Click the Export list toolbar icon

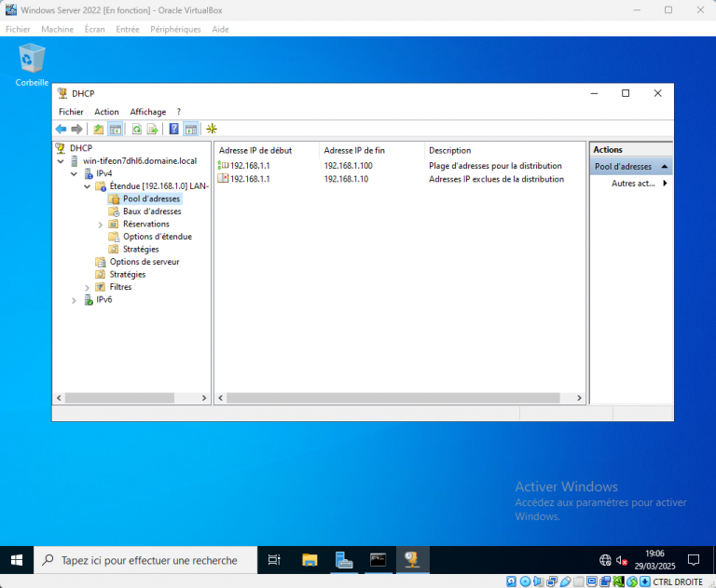[x=152, y=129]
